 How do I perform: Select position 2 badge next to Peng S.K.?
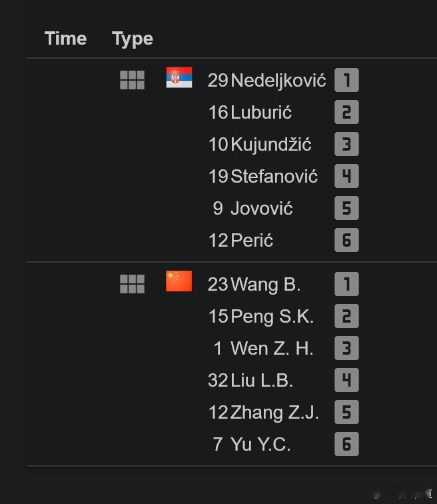pyautogui.click(x=346, y=316)
